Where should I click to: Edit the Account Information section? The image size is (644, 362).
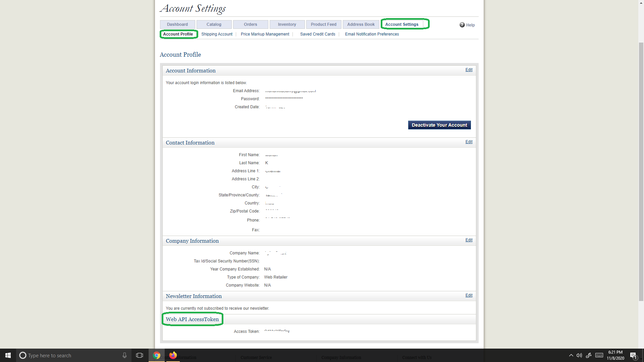click(x=469, y=70)
